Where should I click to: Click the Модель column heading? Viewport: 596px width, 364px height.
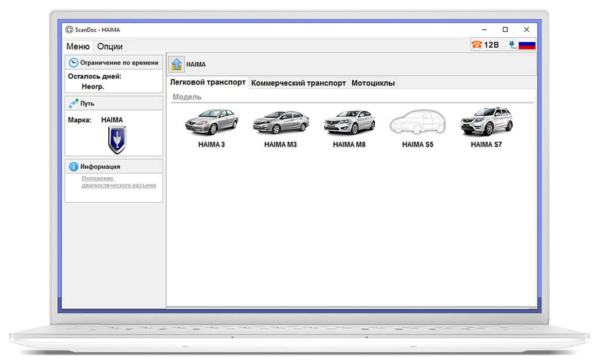(x=187, y=97)
